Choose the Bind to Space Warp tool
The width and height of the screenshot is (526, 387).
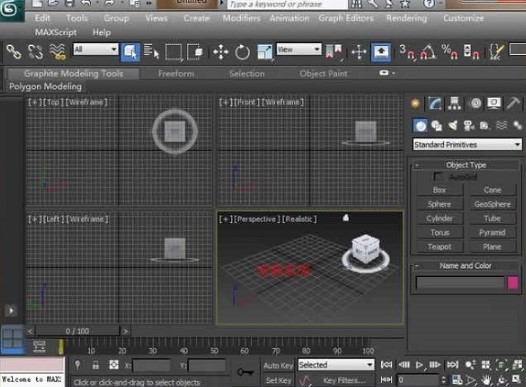57,52
